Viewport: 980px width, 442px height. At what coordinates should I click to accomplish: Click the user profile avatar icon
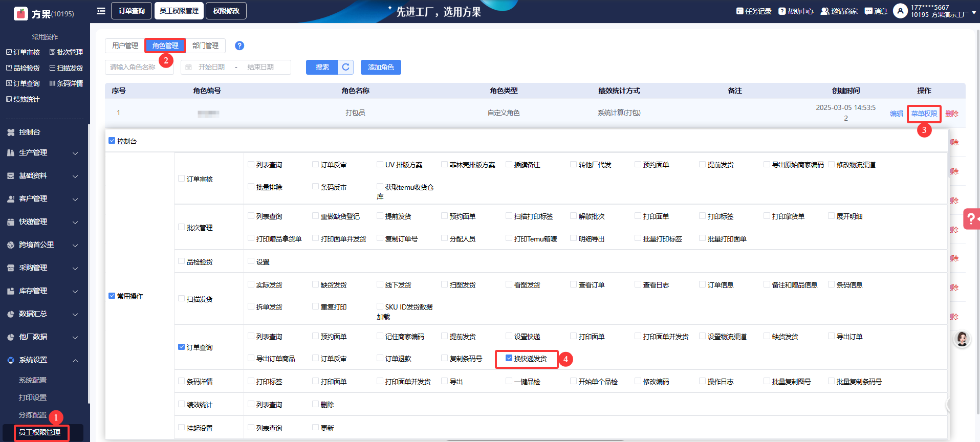[900, 11]
